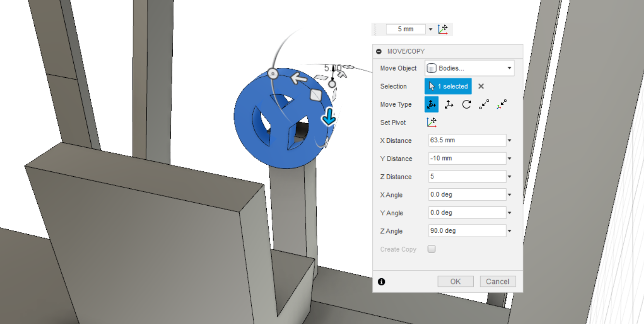
Task: Click the blue down arrow manipulator
Action: [329, 117]
